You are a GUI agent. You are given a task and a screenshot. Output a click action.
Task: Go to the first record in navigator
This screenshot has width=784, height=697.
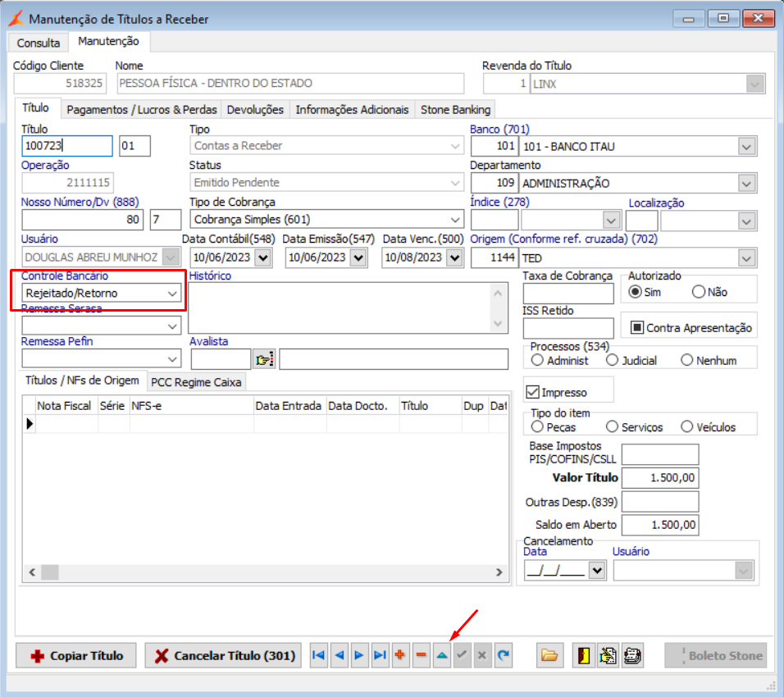pos(319,655)
